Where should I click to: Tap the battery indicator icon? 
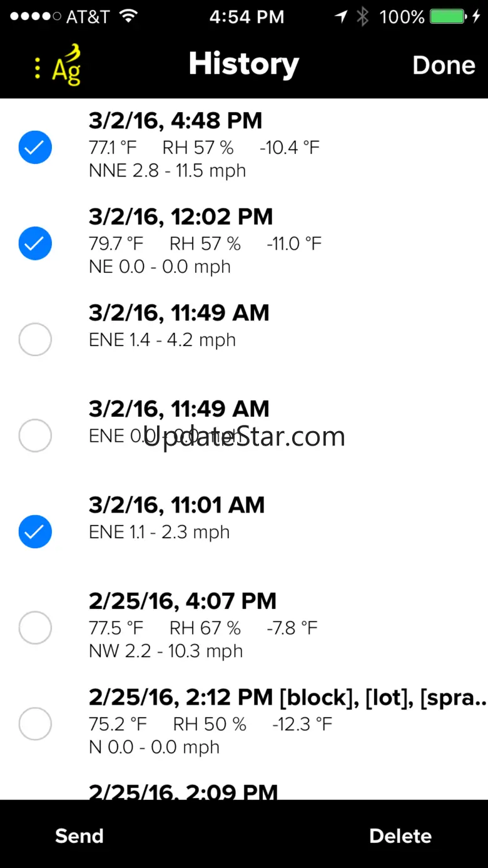[447, 17]
